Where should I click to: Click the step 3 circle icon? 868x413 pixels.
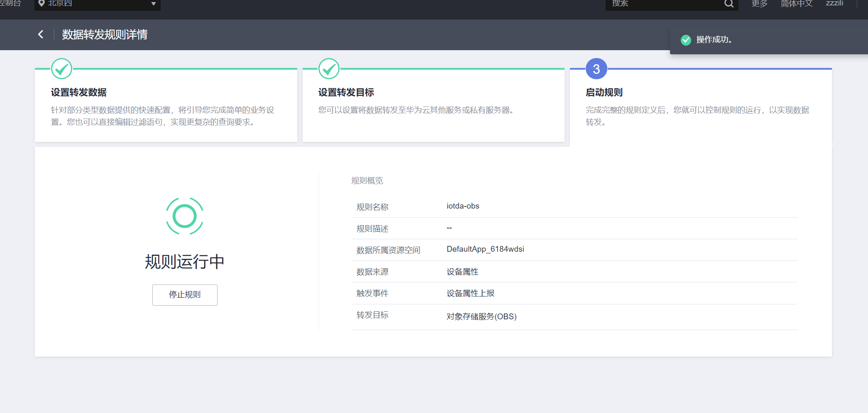[596, 68]
